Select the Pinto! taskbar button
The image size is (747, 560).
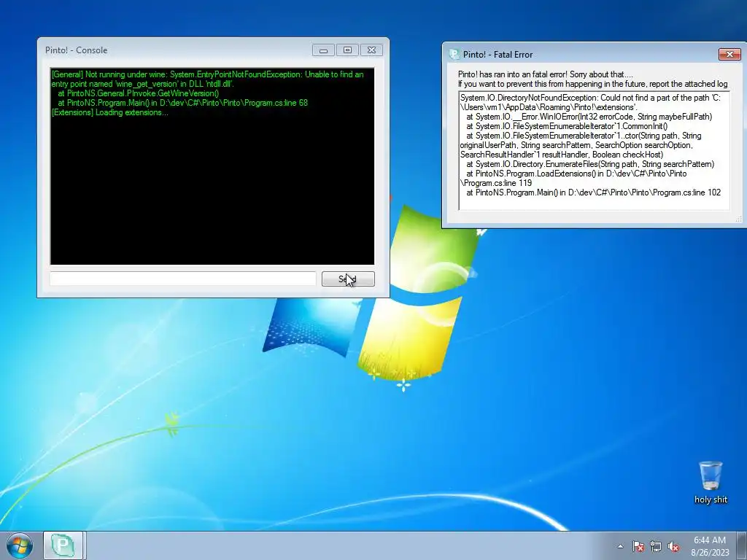click(64, 545)
